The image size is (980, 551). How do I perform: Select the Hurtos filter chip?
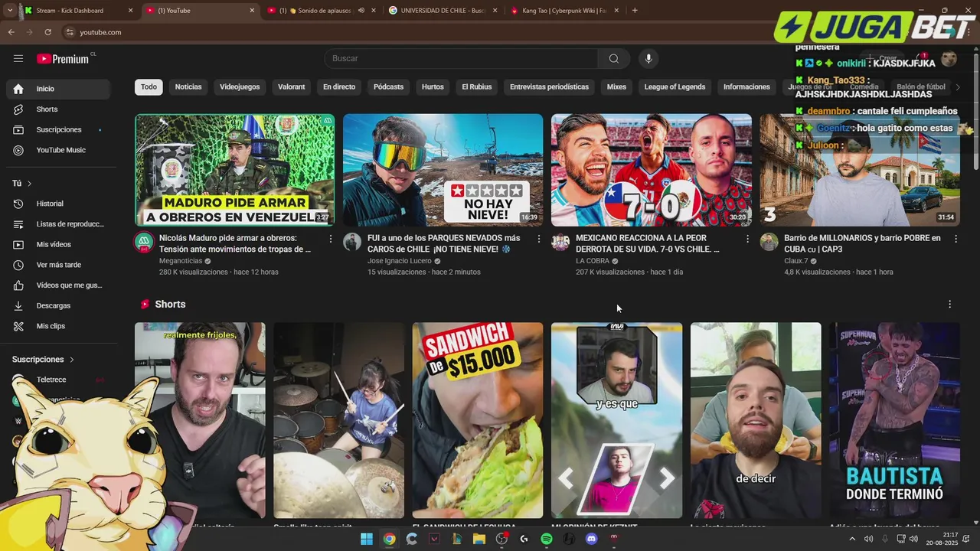pos(433,86)
